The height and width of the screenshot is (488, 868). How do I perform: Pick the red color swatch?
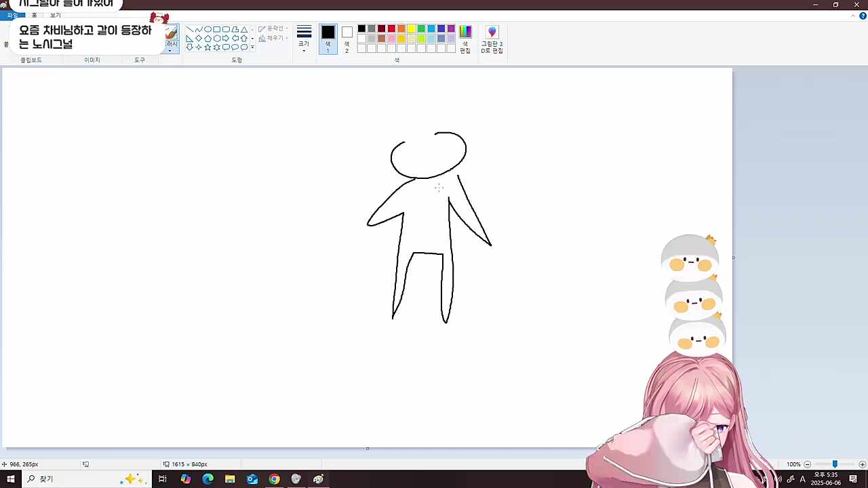point(391,28)
